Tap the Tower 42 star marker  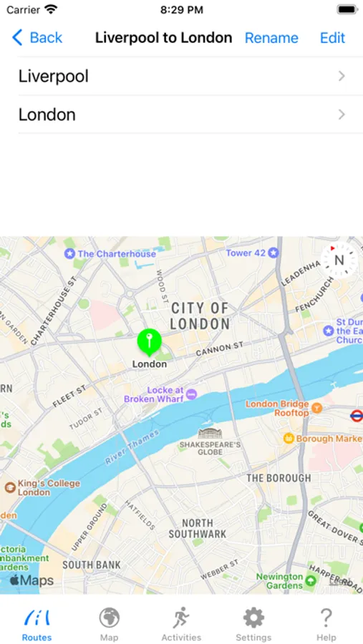(273, 253)
